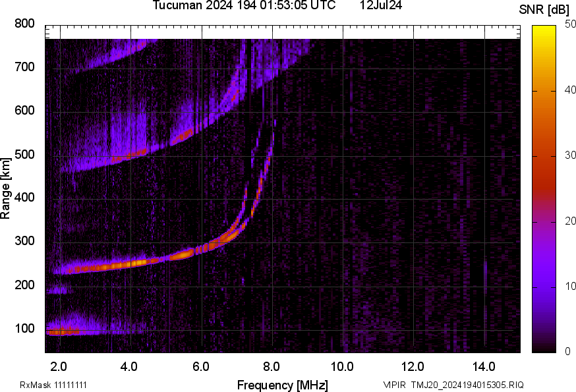The height and width of the screenshot is (392, 576).
Task: Click the 'Range [km]' axis label
Action: point(5,188)
